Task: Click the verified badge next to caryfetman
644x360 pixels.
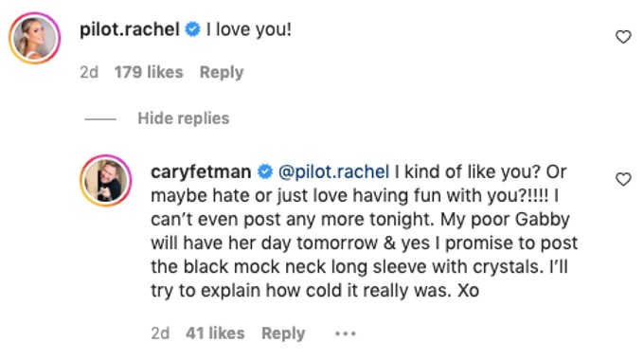Action: [x=265, y=171]
